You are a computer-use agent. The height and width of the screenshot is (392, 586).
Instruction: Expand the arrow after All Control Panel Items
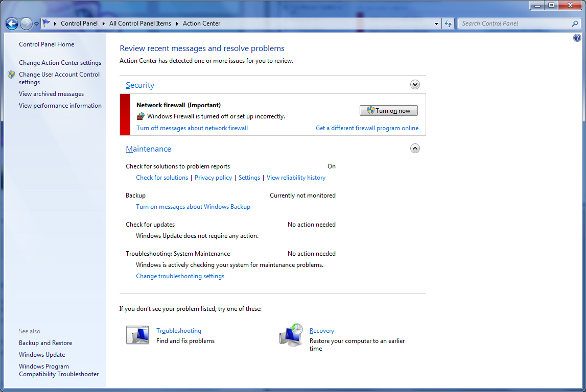[177, 23]
